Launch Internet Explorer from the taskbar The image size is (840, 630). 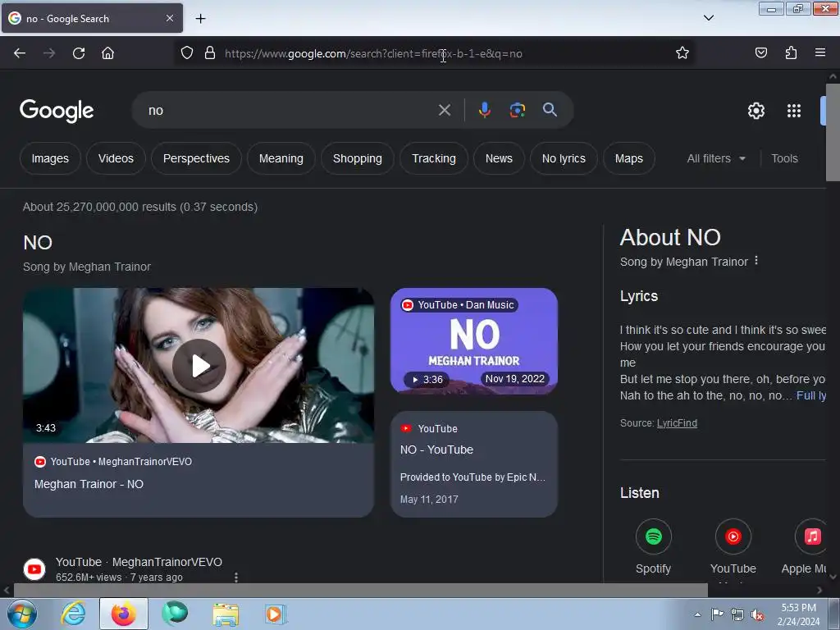point(73,614)
